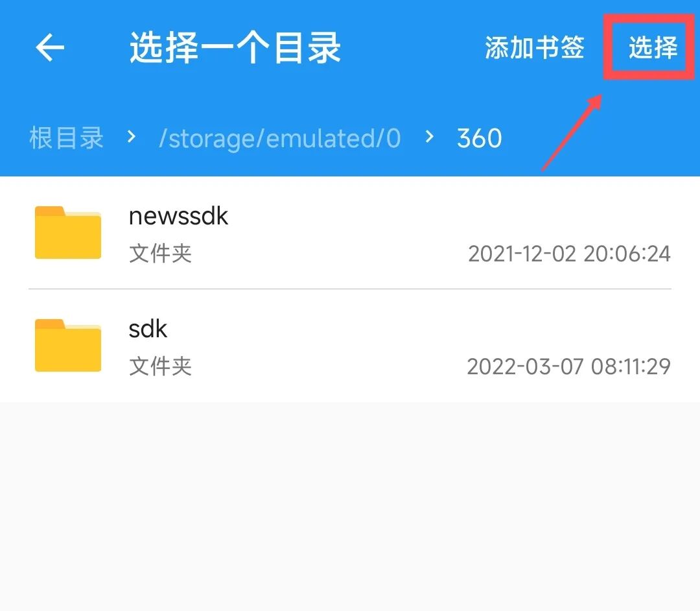This screenshot has height=611, width=700.
Task: Tap the back arrow icon
Action: coord(49,47)
